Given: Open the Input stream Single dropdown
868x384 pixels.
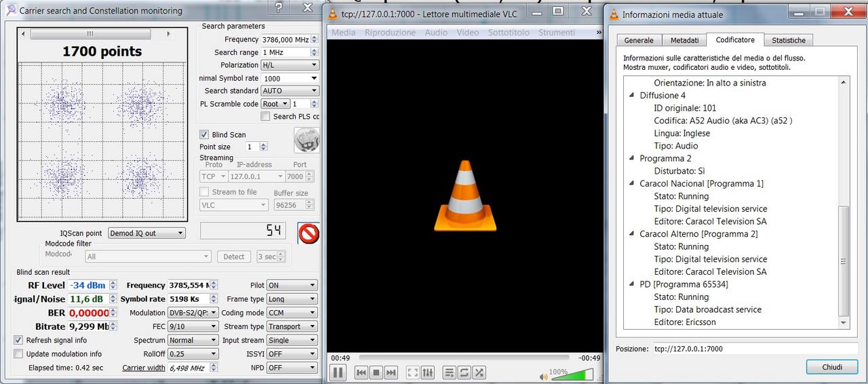Looking at the screenshot, I should 292,340.
